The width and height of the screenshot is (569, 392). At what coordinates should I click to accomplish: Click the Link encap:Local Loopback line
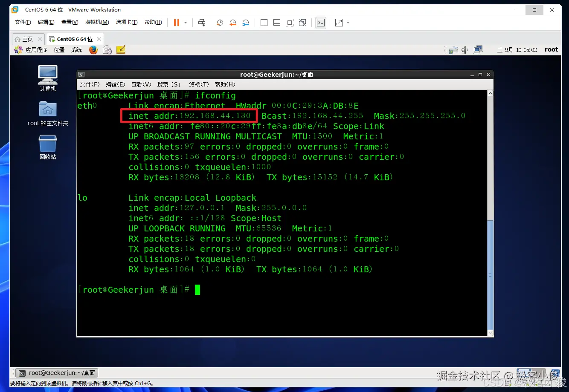(192, 198)
